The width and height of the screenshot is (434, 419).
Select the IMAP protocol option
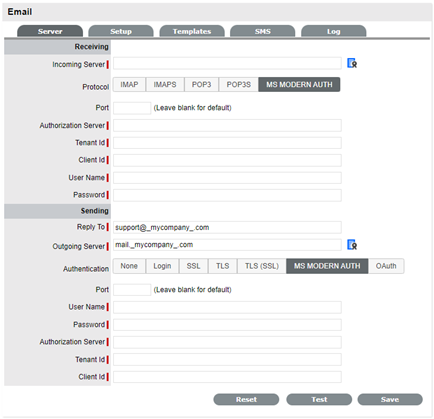129,85
